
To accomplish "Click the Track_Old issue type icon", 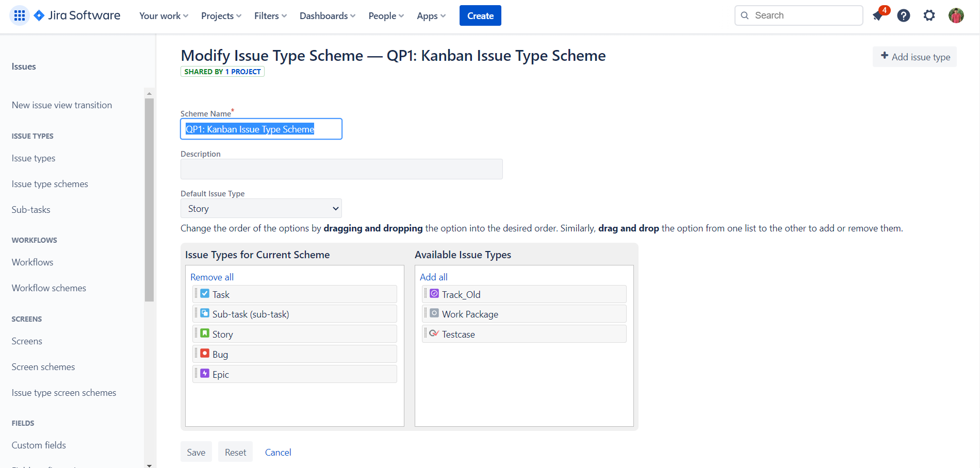I will tap(434, 294).
